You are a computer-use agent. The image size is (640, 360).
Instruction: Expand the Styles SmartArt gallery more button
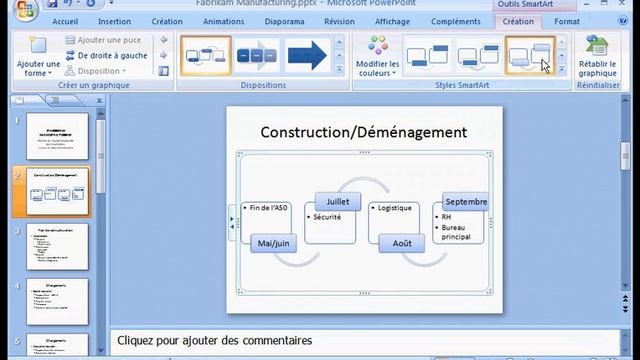[562, 69]
